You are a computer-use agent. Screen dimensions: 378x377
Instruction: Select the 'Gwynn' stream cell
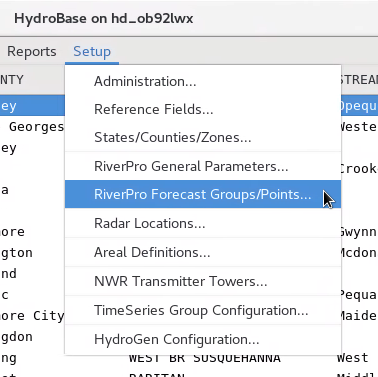click(358, 232)
